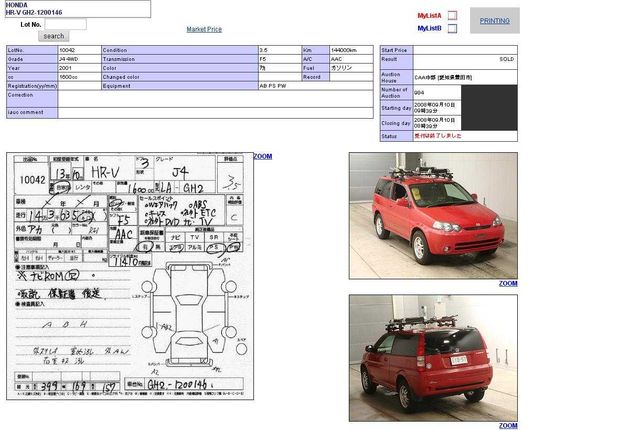Click ZOOM link under front car photo
Screen dimensions: 640x430
[x=508, y=284]
